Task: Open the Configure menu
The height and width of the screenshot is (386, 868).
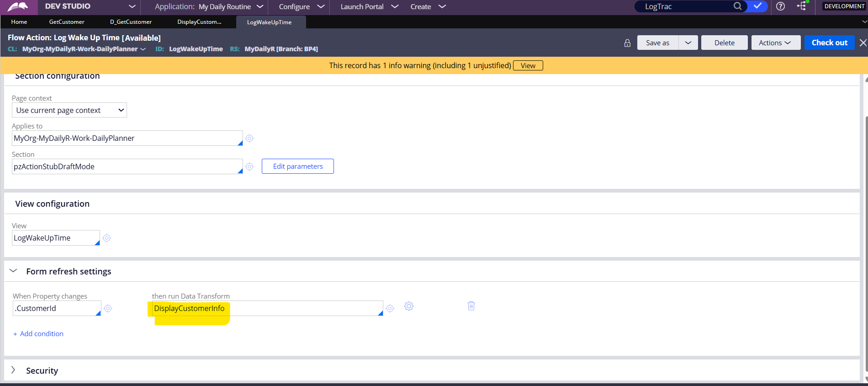Action: (301, 6)
